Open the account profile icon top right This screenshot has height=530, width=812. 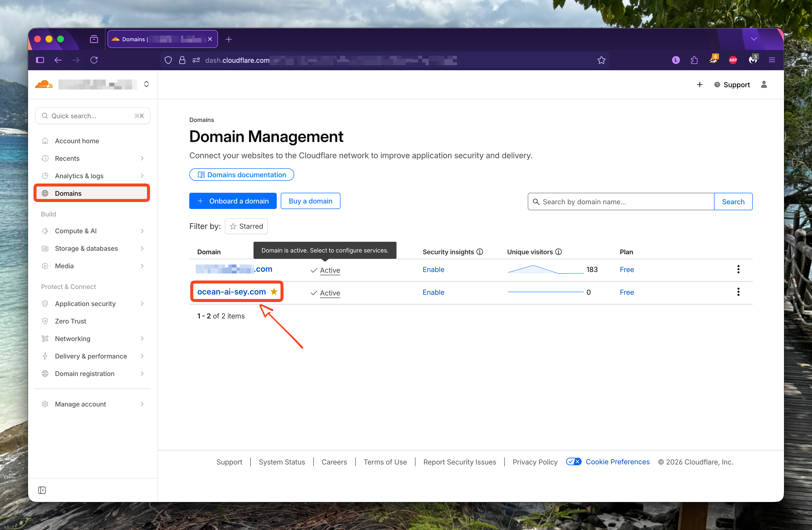(764, 84)
